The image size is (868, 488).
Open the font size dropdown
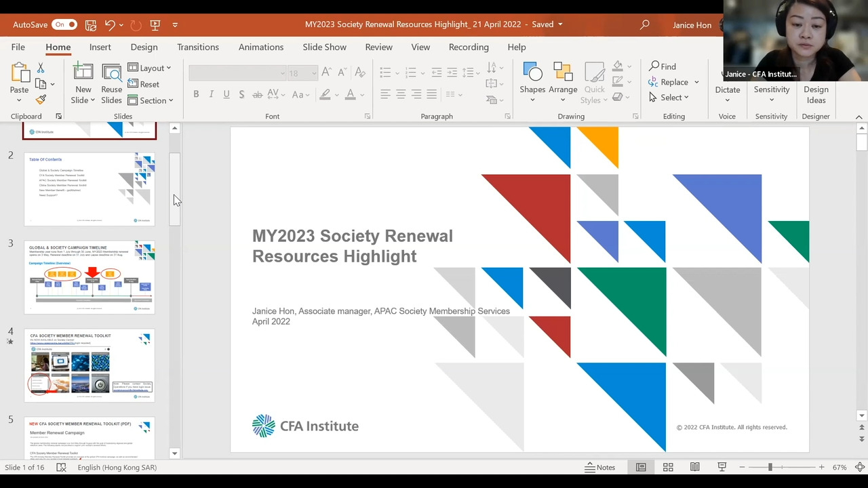coord(313,73)
